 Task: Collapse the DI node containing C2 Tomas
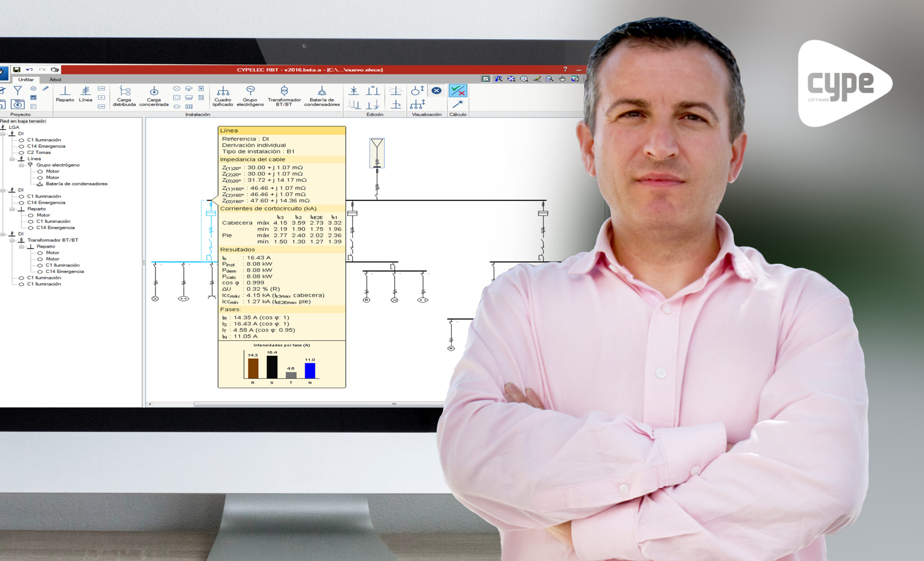(x=3, y=134)
